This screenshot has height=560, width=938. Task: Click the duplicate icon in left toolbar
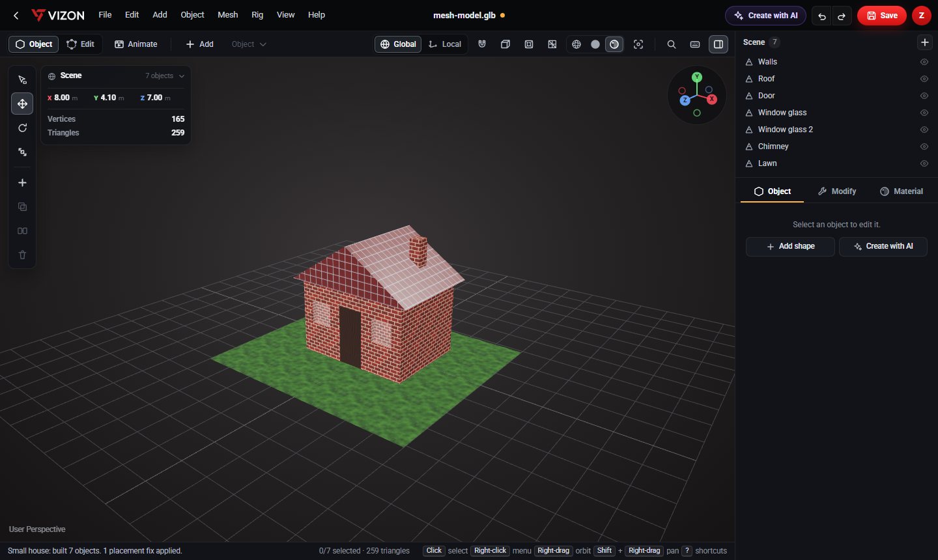[x=22, y=207]
